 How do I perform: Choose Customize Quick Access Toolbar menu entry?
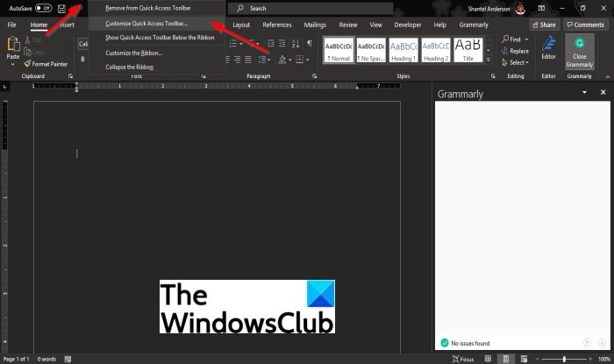click(146, 24)
